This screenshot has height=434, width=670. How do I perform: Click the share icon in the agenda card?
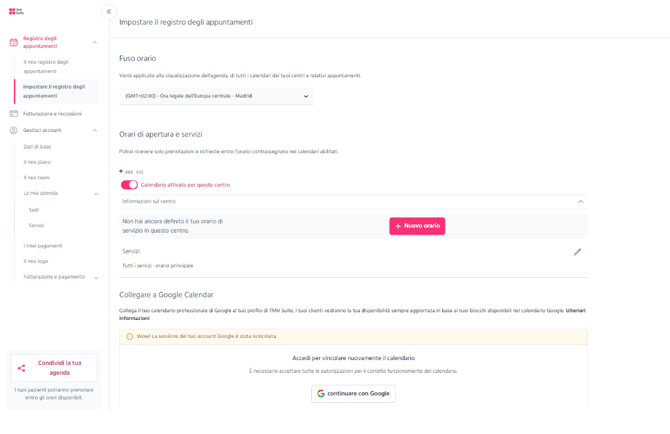tap(21, 368)
